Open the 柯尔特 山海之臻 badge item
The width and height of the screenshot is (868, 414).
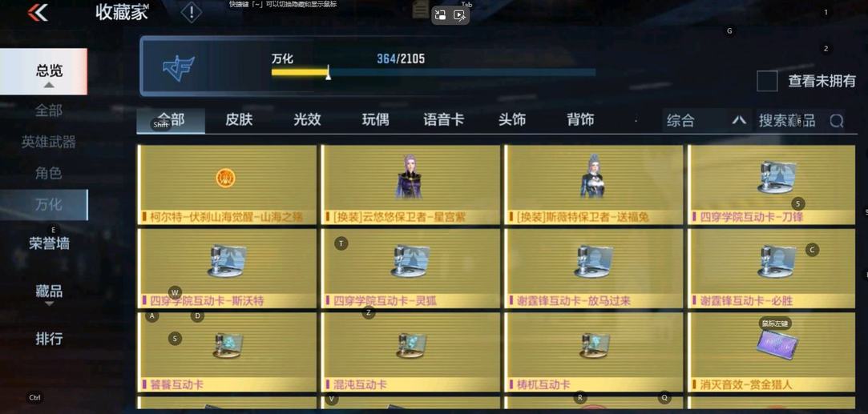(x=228, y=185)
